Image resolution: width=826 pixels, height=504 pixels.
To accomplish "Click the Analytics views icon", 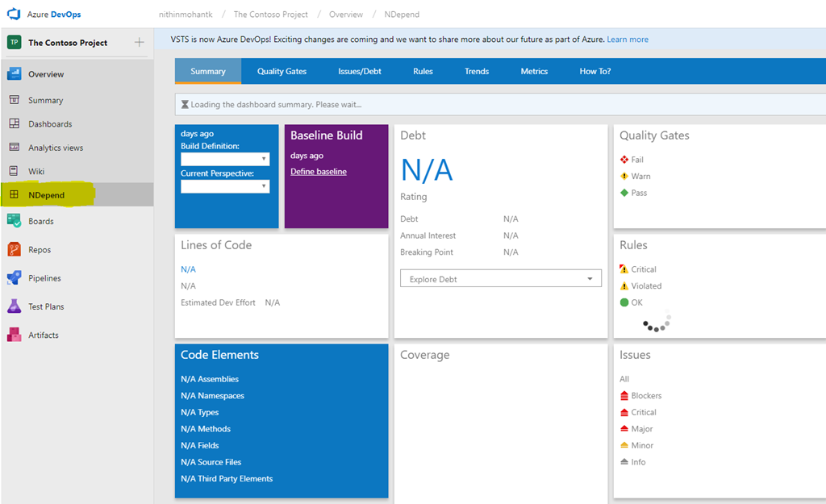I will pyautogui.click(x=14, y=148).
